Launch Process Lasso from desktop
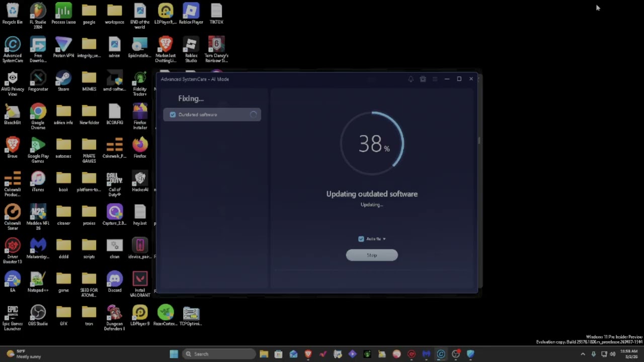The image size is (644, 362). [x=63, y=14]
